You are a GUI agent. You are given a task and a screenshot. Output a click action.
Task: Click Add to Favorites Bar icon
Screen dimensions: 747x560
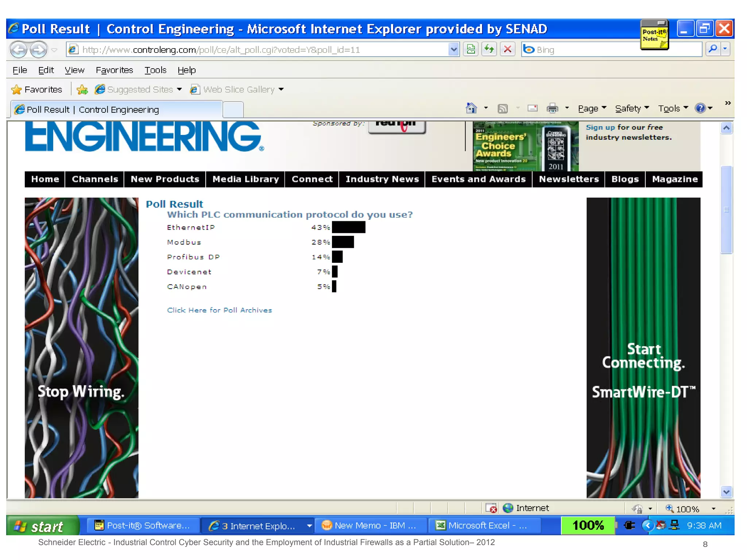[x=82, y=89]
